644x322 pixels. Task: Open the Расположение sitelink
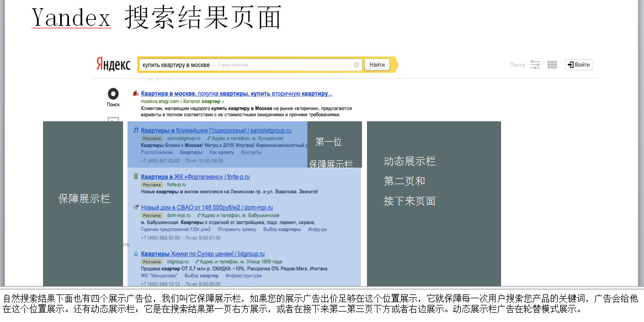(157, 152)
